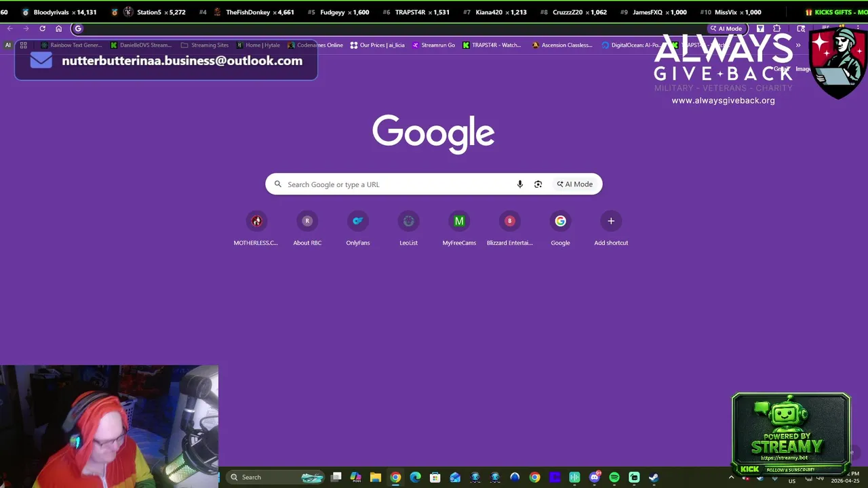This screenshot has width=868, height=488.
Task: Open the TRAPST4R - Watch bookmark
Action: [x=492, y=45]
